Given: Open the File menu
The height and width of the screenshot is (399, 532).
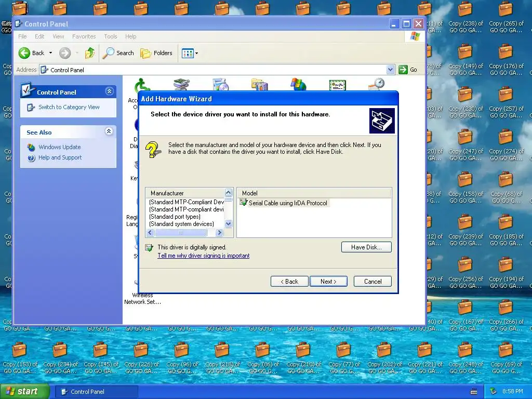Looking at the screenshot, I should click(22, 36).
